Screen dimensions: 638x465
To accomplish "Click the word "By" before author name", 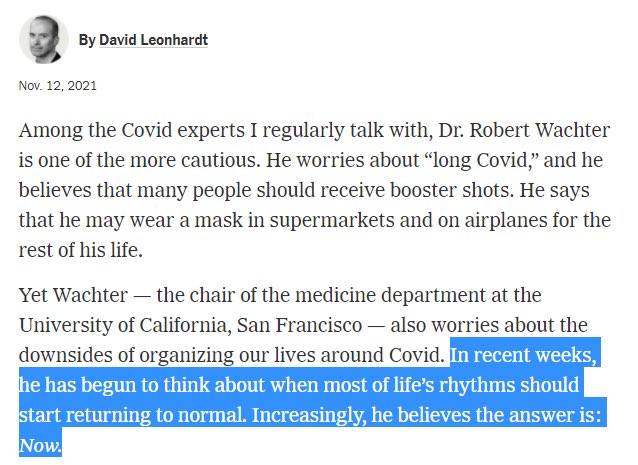I will point(87,40).
